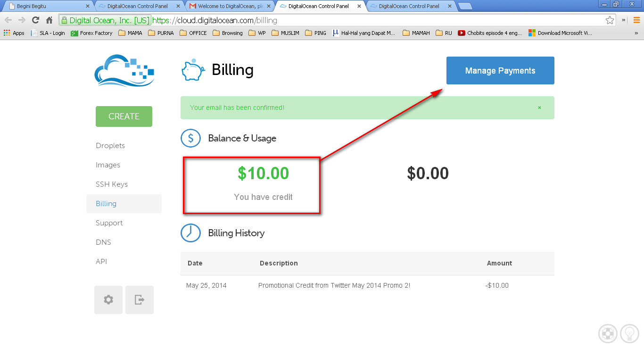Open Droplets in the sidebar
The width and height of the screenshot is (644, 348).
click(110, 146)
